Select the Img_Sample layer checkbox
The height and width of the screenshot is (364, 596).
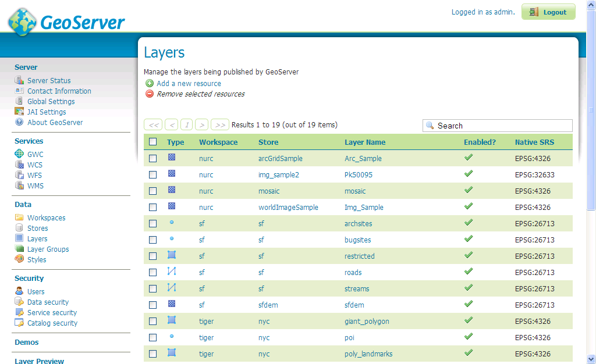153,207
